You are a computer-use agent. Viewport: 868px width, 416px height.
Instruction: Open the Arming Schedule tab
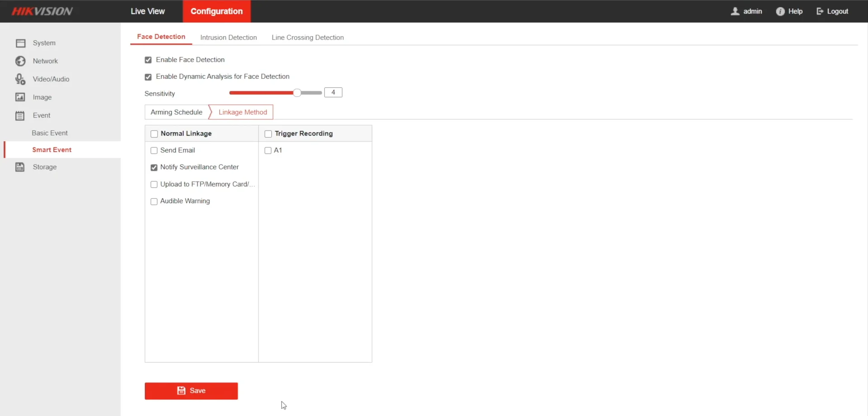(x=176, y=112)
